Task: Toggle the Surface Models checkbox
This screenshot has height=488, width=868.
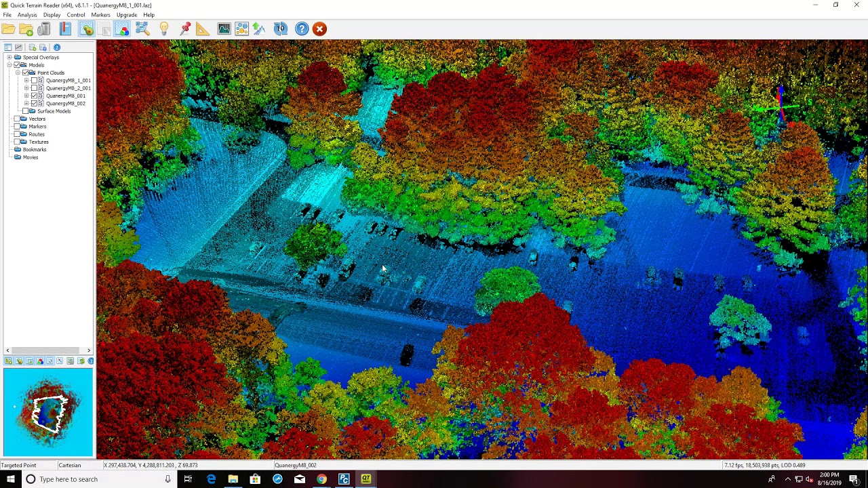Action: [26, 111]
